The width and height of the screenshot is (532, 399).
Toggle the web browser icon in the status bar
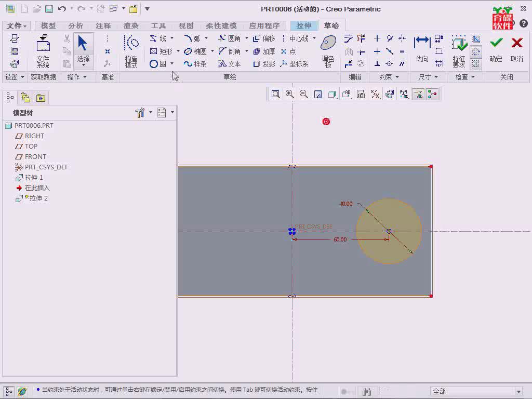(x=22, y=392)
